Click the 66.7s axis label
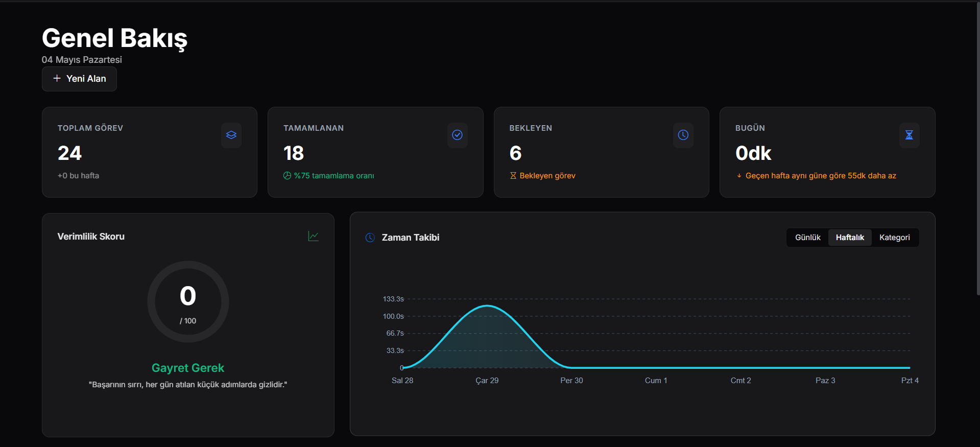The height and width of the screenshot is (447, 980). click(x=395, y=333)
